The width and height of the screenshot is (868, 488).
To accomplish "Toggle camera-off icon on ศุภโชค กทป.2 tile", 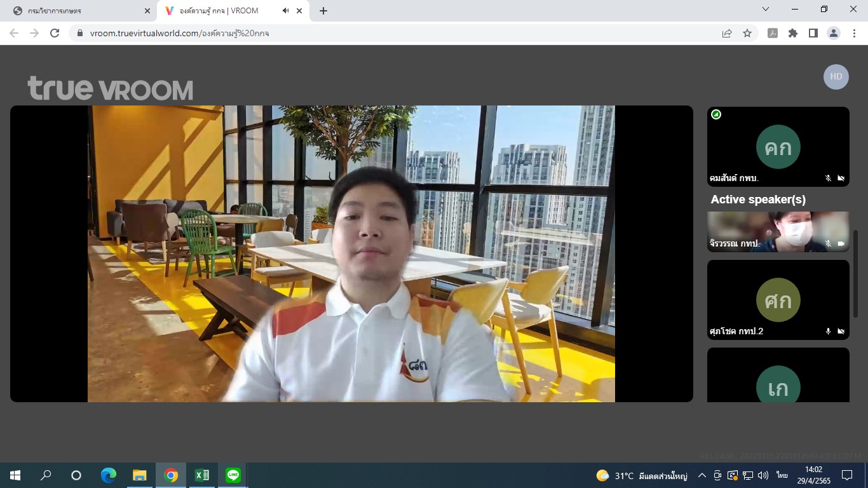I will pos(841,331).
